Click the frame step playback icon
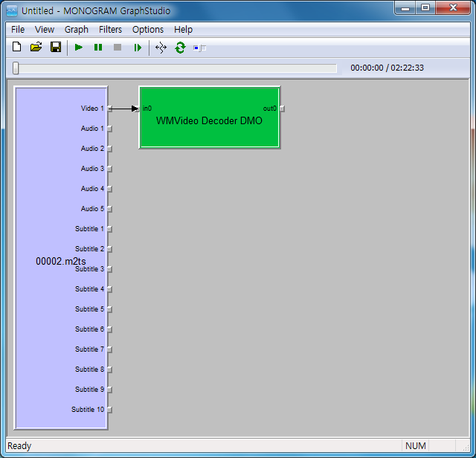The height and width of the screenshot is (458, 476). click(138, 48)
